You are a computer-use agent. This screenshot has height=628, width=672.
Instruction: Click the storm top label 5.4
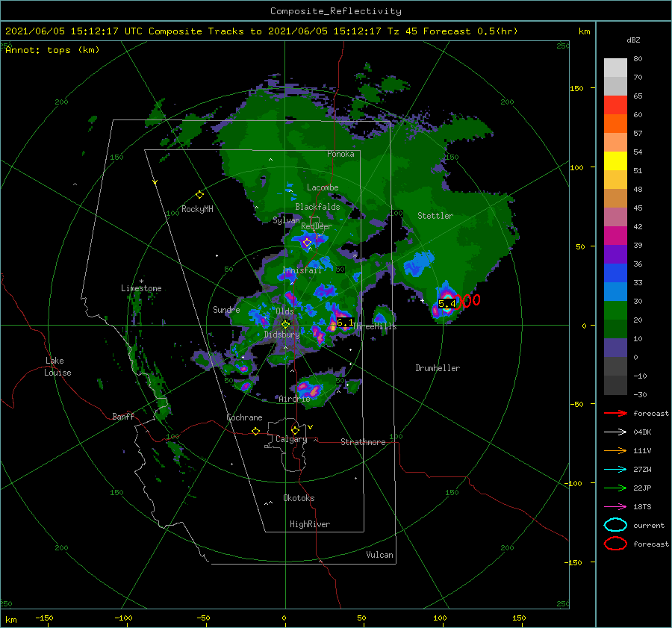[x=447, y=304]
